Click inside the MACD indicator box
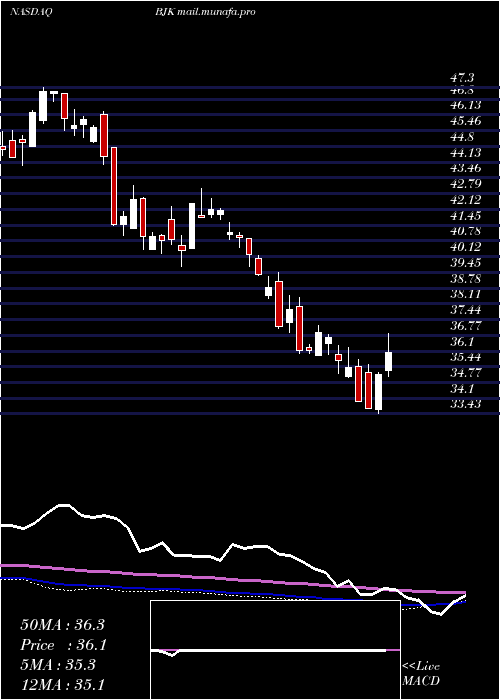The image size is (500, 700). (x=275, y=650)
